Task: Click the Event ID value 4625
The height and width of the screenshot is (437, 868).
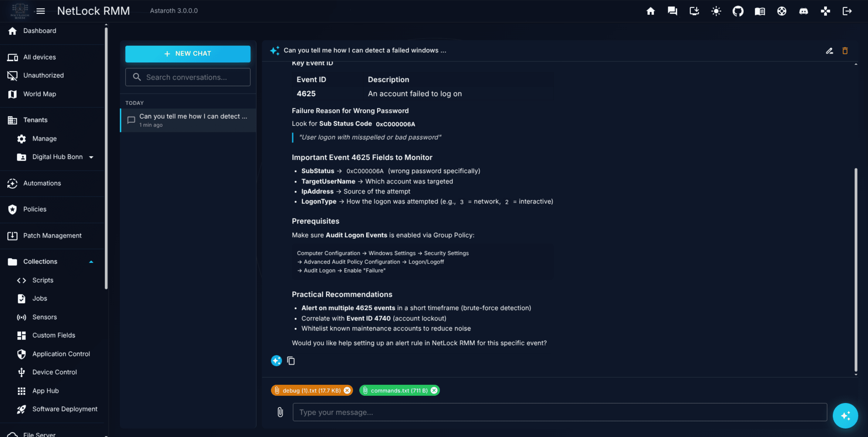Action: [306, 94]
